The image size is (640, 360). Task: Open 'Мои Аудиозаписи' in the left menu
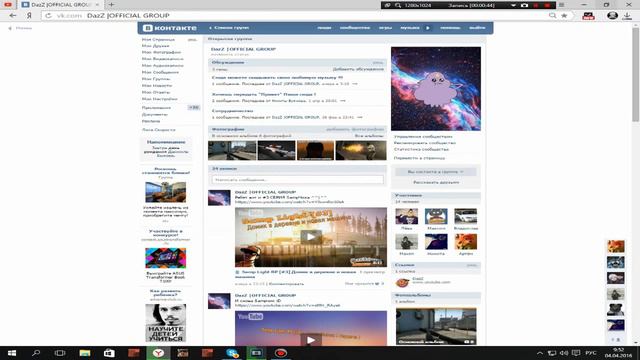162,66
